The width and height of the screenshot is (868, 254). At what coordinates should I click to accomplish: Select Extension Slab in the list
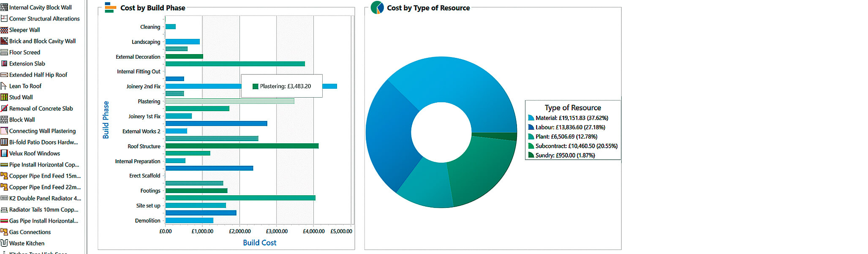click(27, 63)
